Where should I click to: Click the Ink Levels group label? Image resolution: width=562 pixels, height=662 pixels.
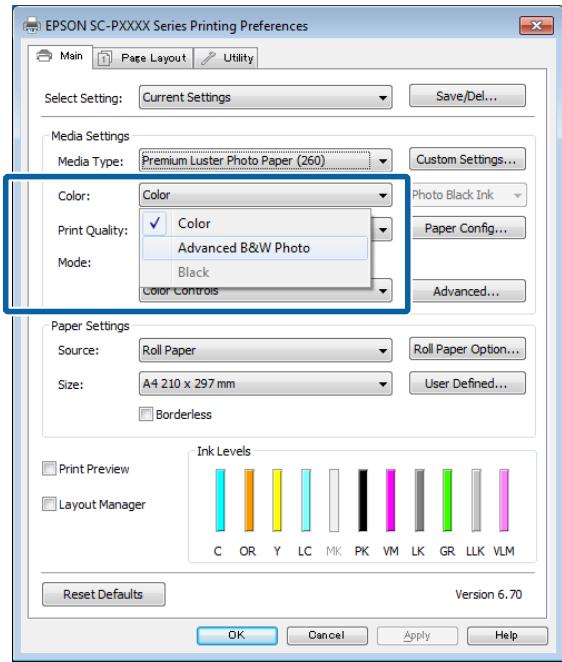click(x=224, y=451)
